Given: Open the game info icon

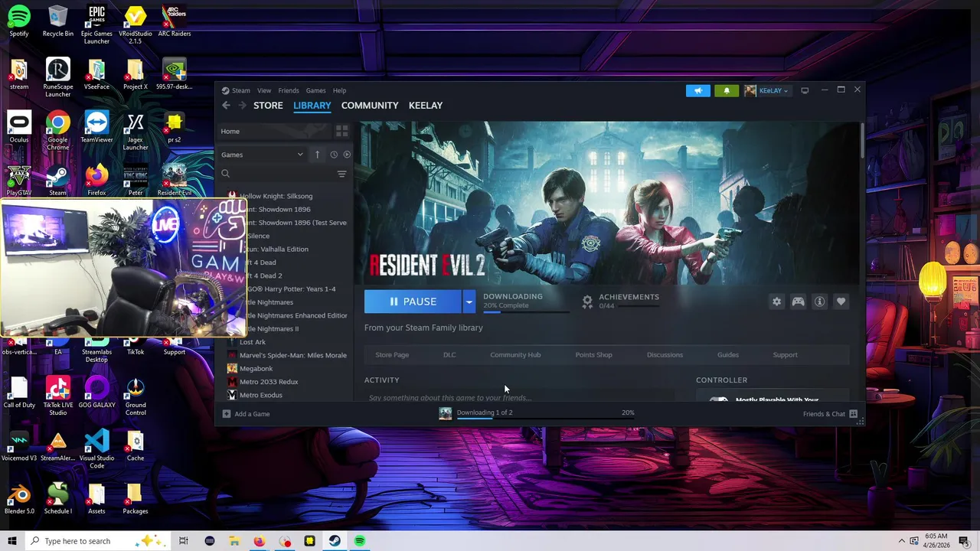Looking at the screenshot, I should [x=819, y=302].
